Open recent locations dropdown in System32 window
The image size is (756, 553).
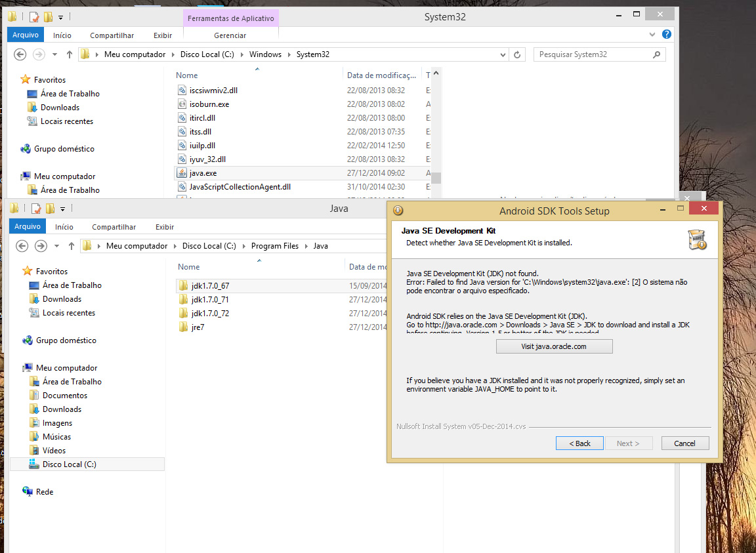pyautogui.click(x=54, y=54)
